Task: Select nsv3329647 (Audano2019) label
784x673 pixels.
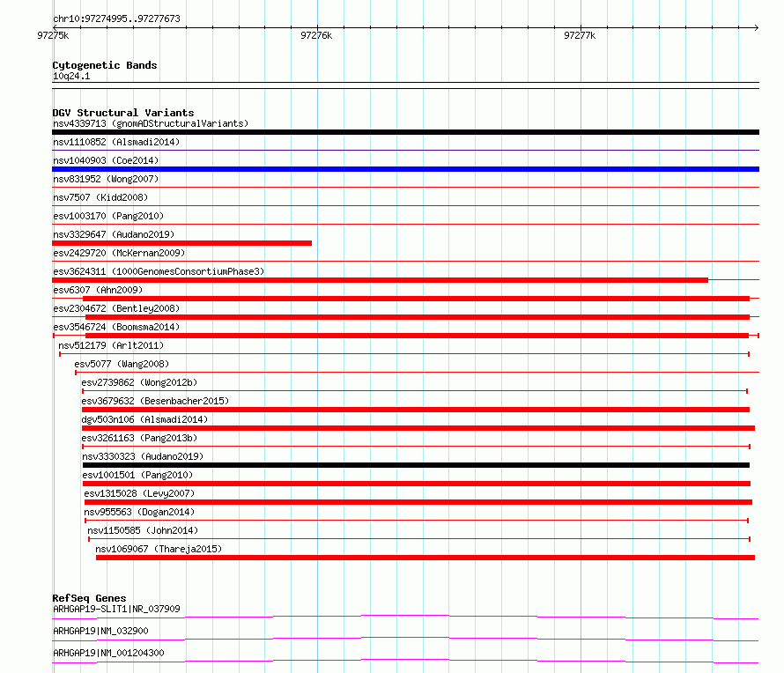Action: (x=114, y=234)
